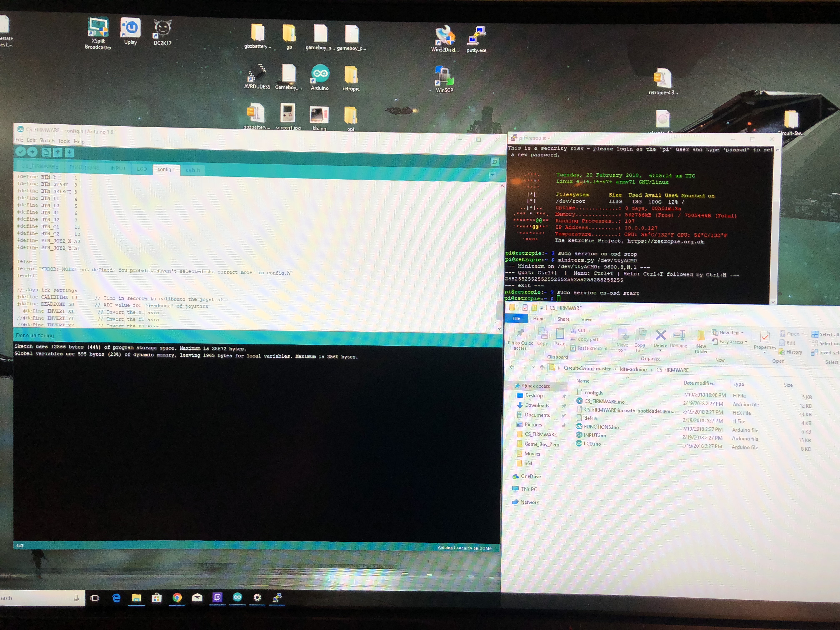The height and width of the screenshot is (630, 840).
Task: Click Pin to Quick access in ribbon
Action: pos(520,339)
